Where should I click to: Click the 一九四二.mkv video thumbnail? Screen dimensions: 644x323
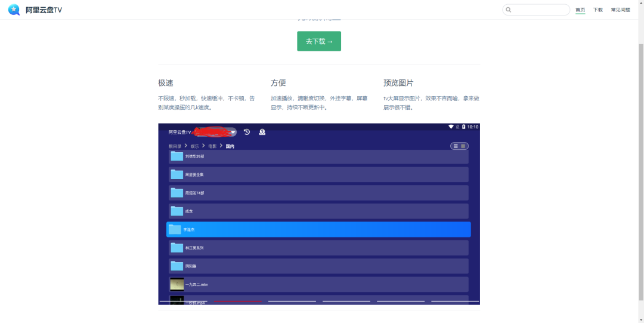click(177, 284)
